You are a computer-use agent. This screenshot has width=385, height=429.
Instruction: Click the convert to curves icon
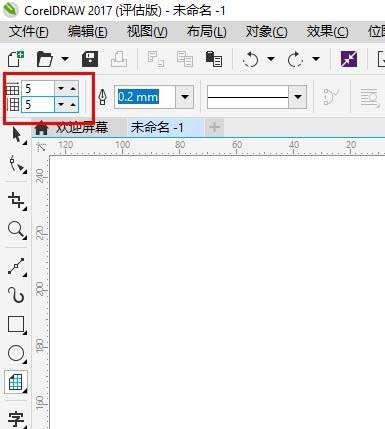pos(332,97)
